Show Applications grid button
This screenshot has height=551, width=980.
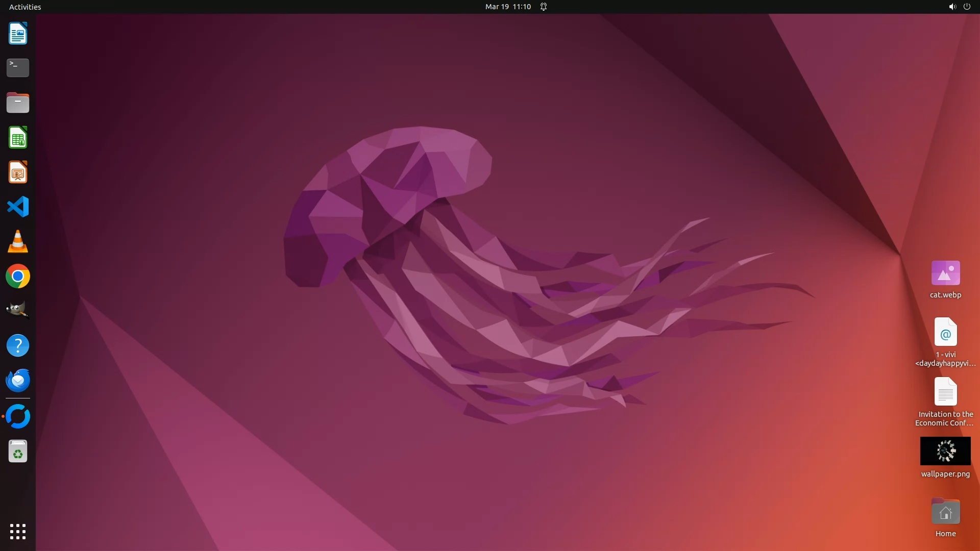pyautogui.click(x=18, y=532)
